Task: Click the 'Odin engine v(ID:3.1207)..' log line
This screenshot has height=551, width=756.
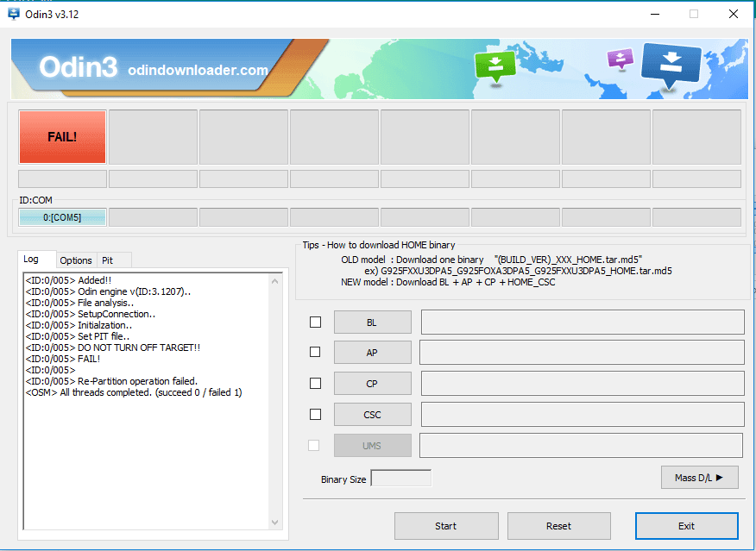Action: 108,291
